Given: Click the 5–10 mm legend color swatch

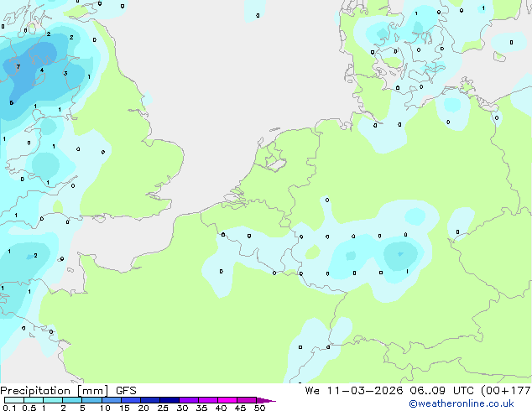Looking at the screenshot, I should [91, 400].
